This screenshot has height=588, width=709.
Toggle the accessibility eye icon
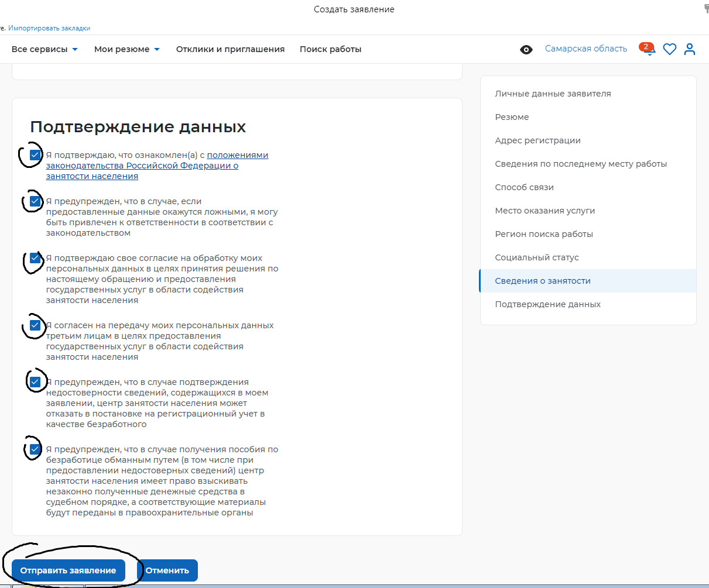[526, 50]
